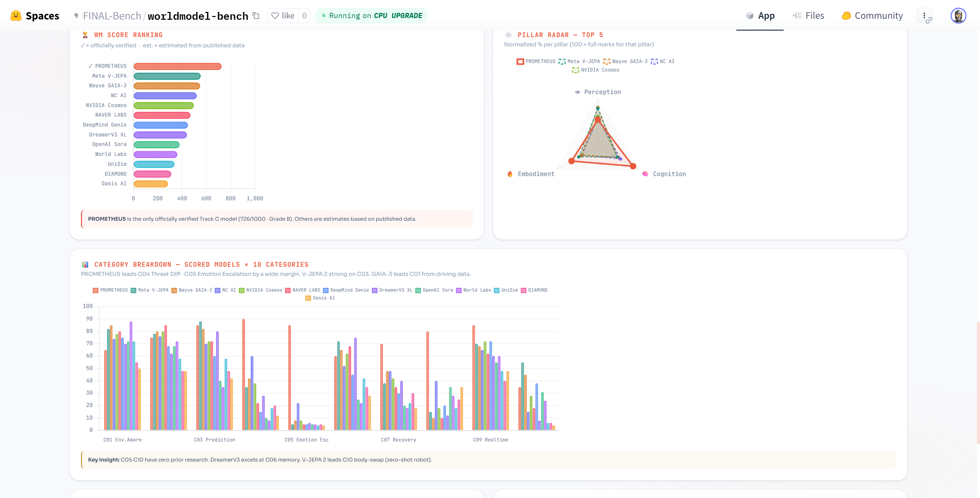The image size is (980, 498).
Task: Copy the worldmodel-bench space name icon
Action: [256, 16]
